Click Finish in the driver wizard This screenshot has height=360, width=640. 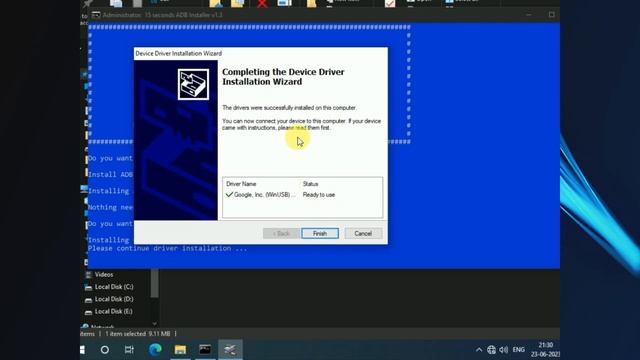tap(320, 233)
